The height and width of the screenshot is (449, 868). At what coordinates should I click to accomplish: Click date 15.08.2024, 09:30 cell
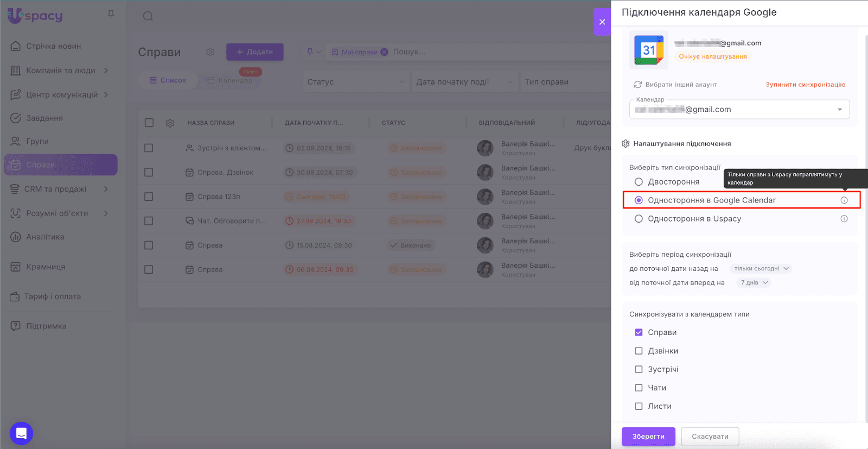(x=319, y=245)
